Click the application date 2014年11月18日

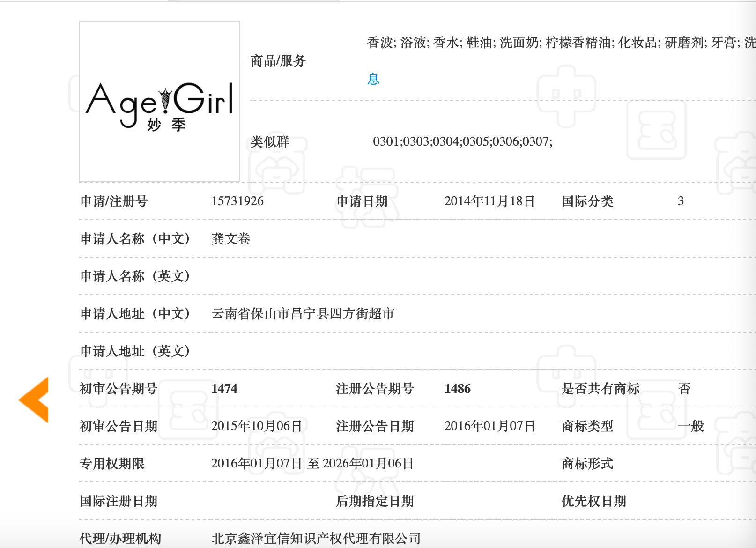point(490,201)
